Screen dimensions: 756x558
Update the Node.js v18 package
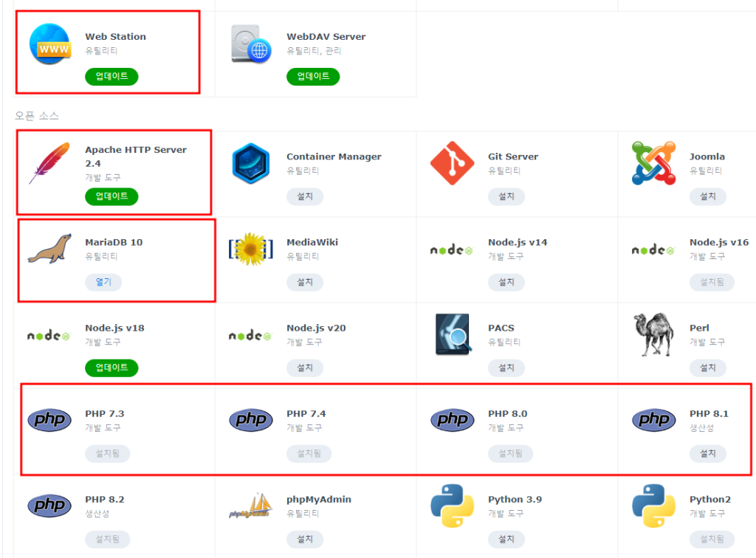(112, 368)
